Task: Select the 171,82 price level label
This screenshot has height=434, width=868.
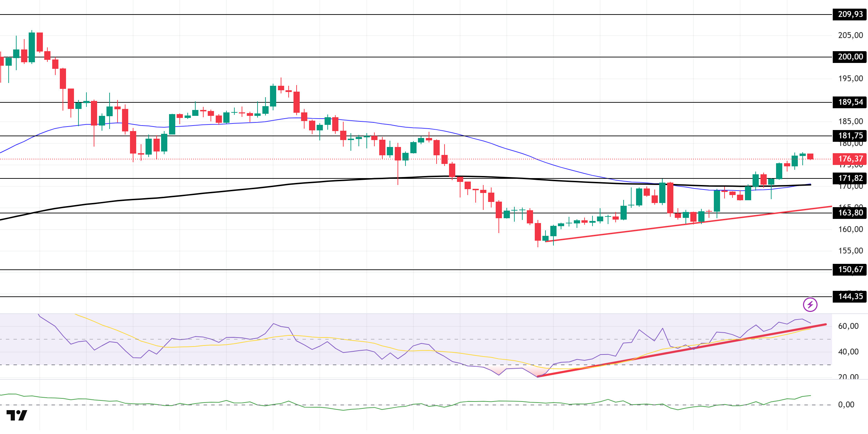Action: [850, 178]
